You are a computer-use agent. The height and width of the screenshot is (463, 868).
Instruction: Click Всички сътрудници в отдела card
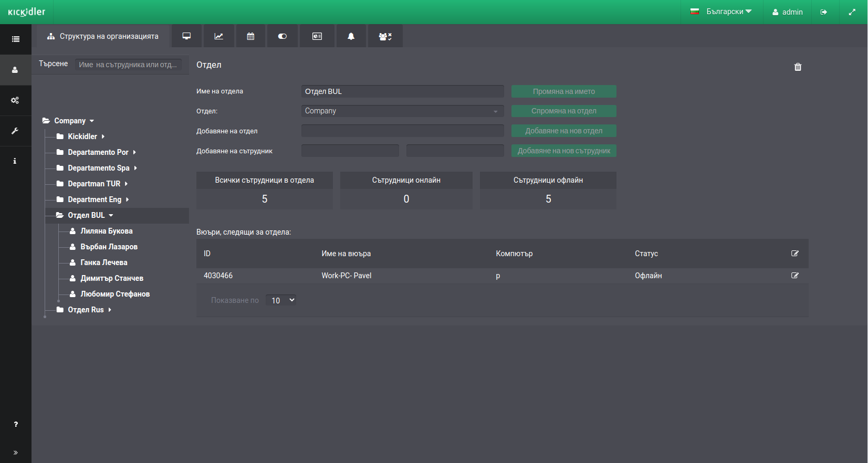265,191
